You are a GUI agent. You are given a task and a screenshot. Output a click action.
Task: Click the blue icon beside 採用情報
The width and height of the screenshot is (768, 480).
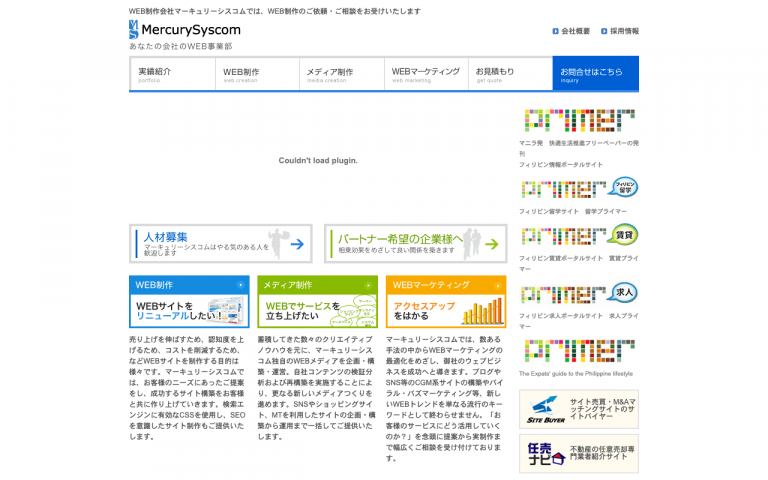[604, 31]
